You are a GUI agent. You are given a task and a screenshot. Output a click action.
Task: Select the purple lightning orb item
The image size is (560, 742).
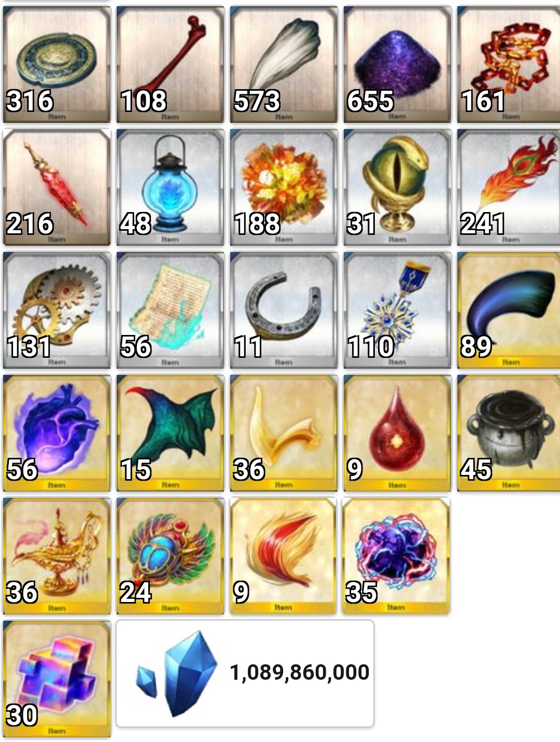(396, 556)
